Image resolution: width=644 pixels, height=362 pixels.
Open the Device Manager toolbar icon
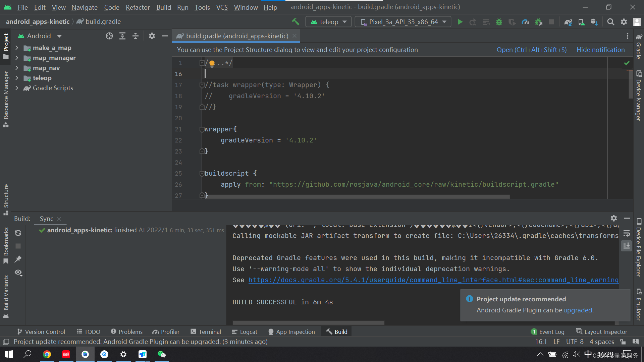click(581, 22)
